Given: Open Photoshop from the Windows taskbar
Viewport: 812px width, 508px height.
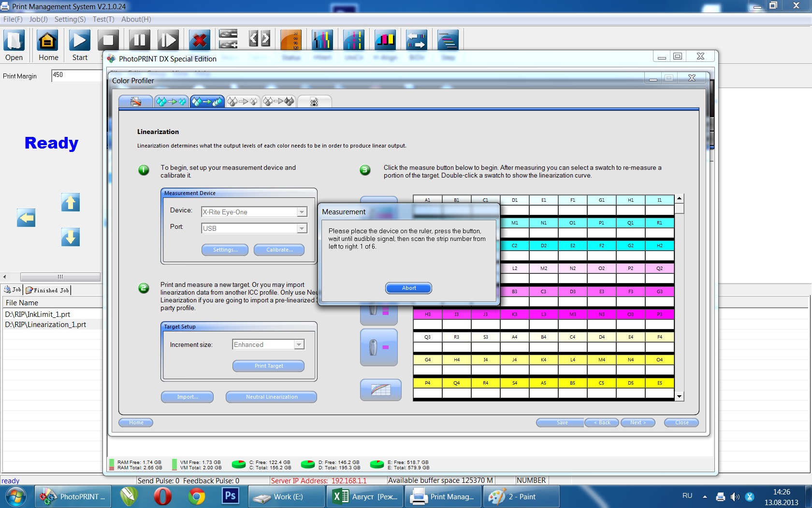Looking at the screenshot, I should pos(231,496).
